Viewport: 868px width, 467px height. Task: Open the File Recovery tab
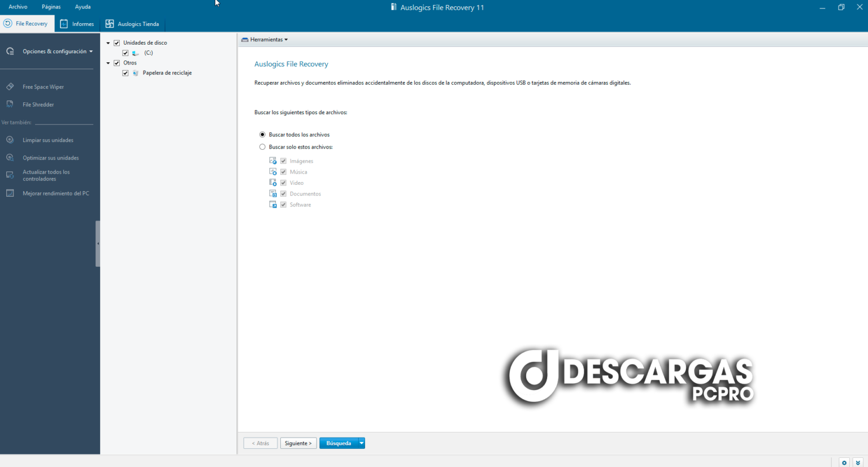[27, 24]
